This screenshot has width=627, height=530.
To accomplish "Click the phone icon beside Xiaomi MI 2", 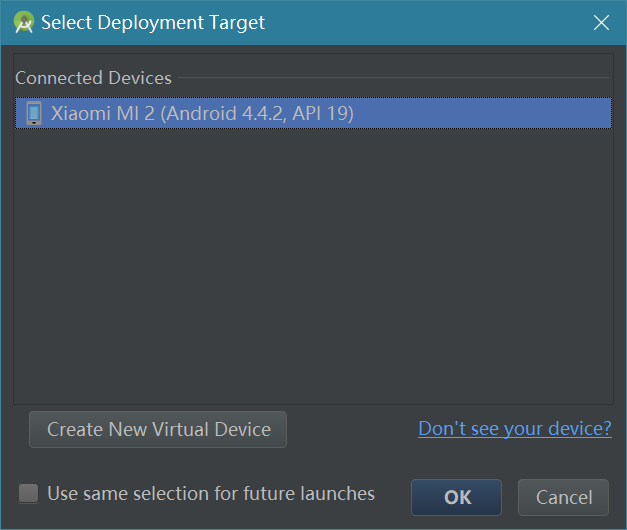I will pos(34,113).
